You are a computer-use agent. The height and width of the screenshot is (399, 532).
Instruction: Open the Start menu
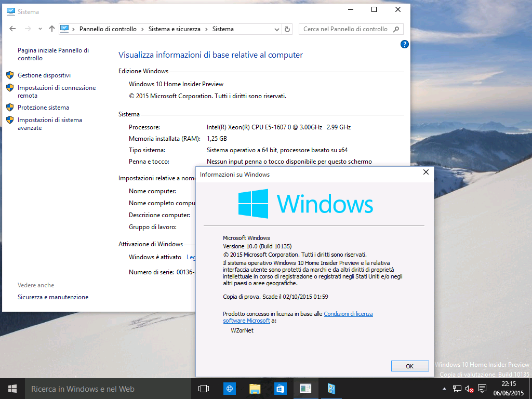pos(12,389)
